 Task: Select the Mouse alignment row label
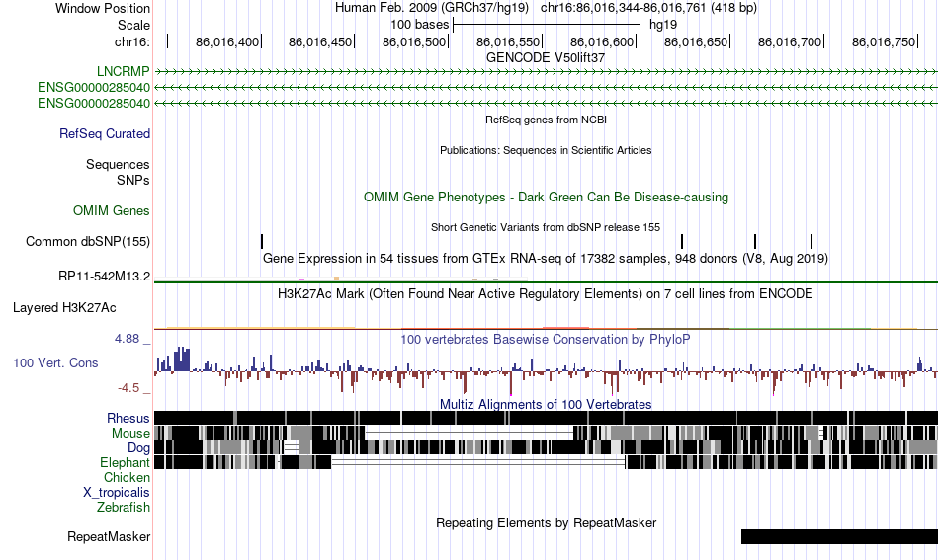pyautogui.click(x=130, y=433)
